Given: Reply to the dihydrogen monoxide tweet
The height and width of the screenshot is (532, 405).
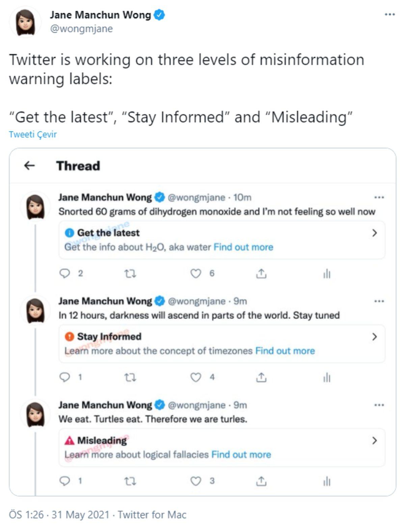Looking at the screenshot, I should [64, 273].
